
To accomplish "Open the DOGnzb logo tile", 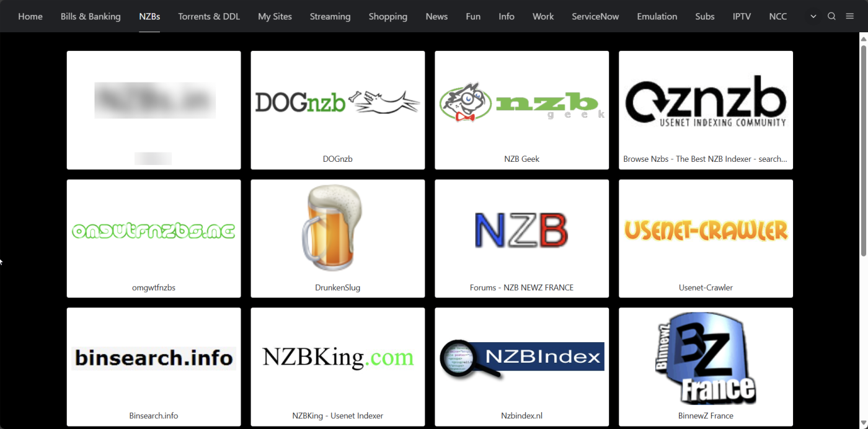I will point(338,102).
